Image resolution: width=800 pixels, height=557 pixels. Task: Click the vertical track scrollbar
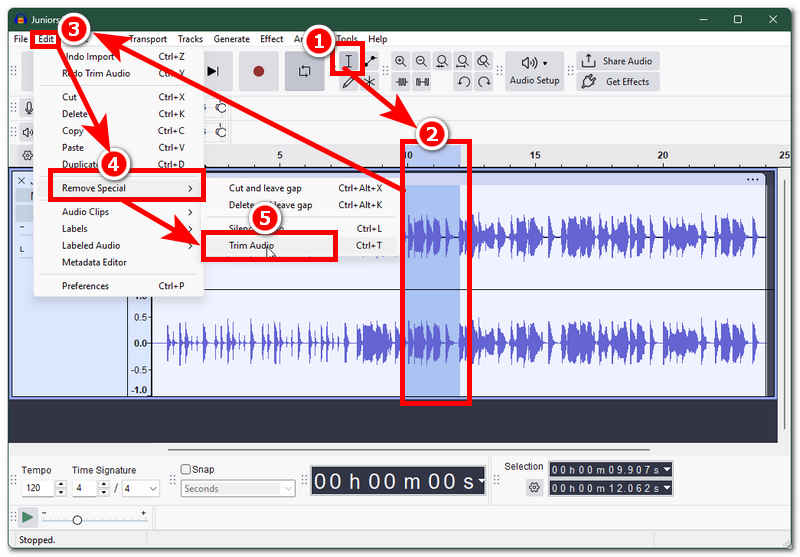pyautogui.click(x=785, y=305)
